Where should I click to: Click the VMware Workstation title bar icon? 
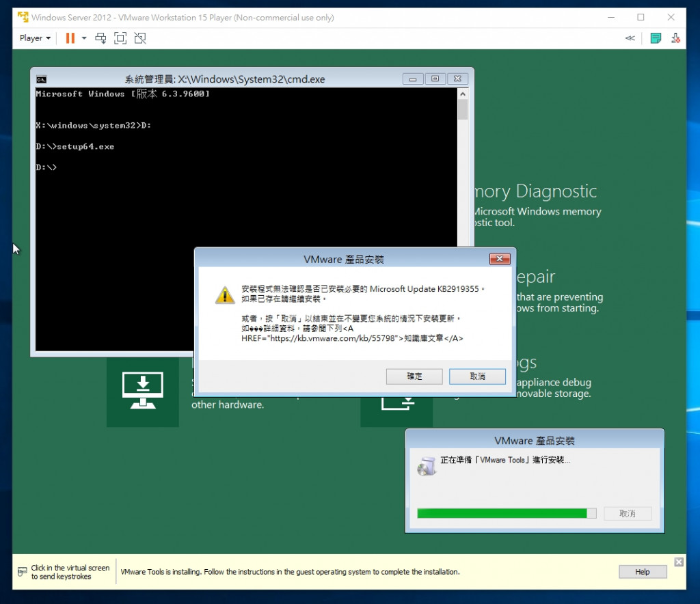pos(23,17)
